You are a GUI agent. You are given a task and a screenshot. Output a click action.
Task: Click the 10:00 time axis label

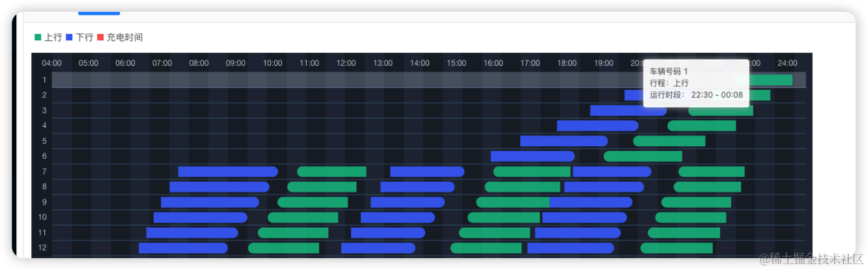272,63
